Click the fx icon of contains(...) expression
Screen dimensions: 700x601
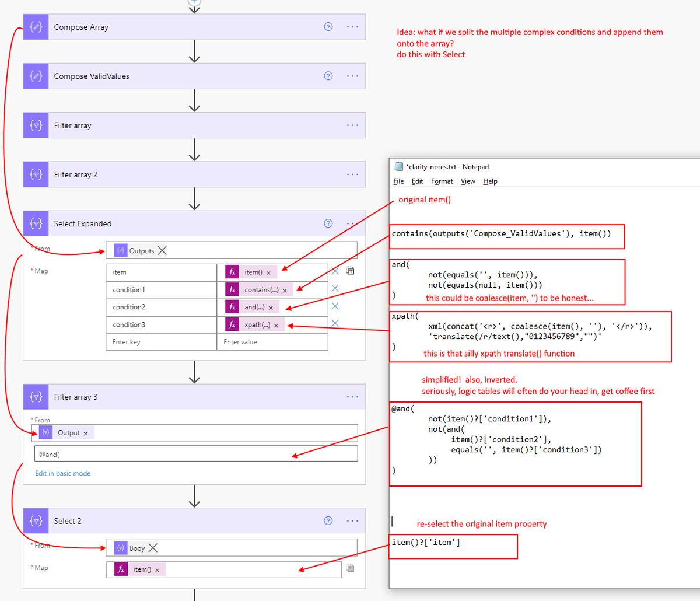[x=232, y=289]
